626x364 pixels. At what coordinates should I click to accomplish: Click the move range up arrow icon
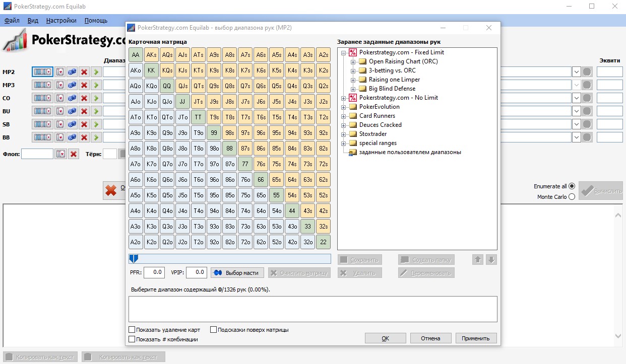click(478, 259)
